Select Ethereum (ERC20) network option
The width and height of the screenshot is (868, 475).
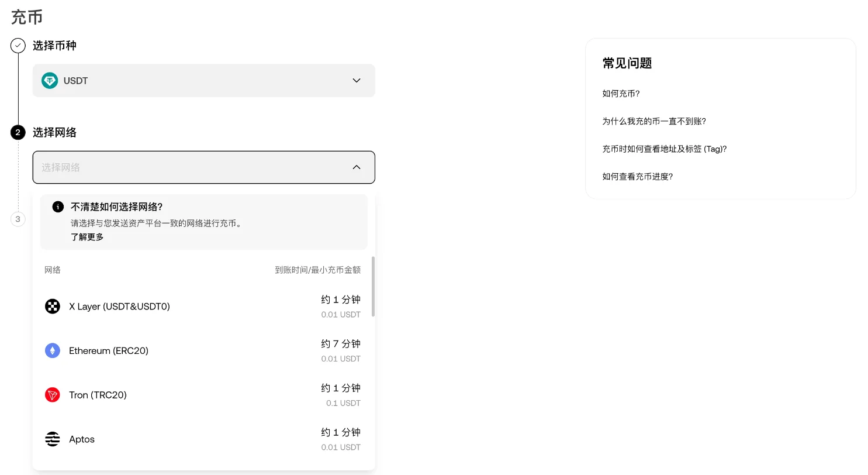coord(203,351)
